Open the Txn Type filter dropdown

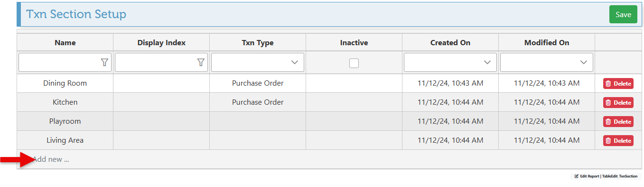coord(258,62)
